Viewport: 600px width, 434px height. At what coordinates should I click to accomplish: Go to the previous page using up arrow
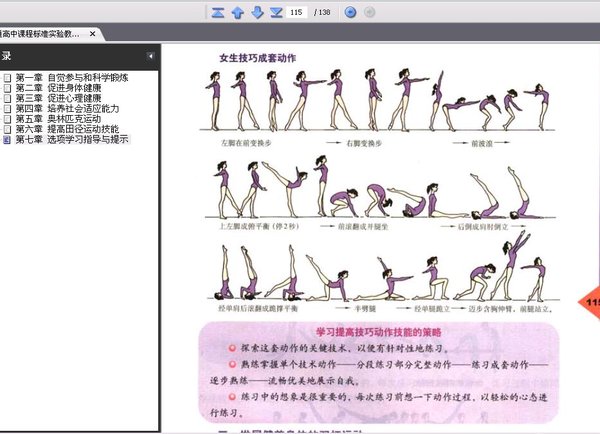(237, 12)
